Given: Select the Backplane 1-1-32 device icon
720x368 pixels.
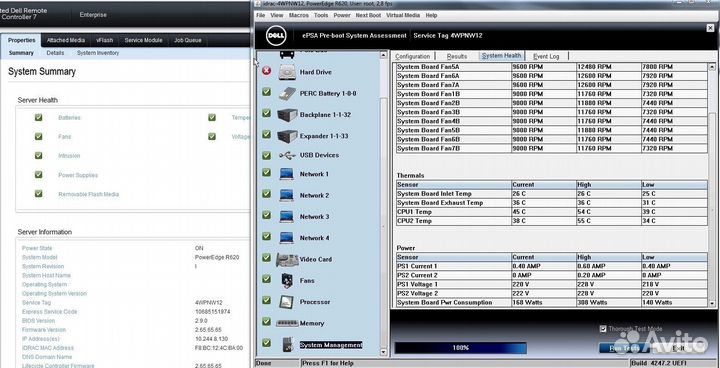Looking at the screenshot, I should [287, 114].
